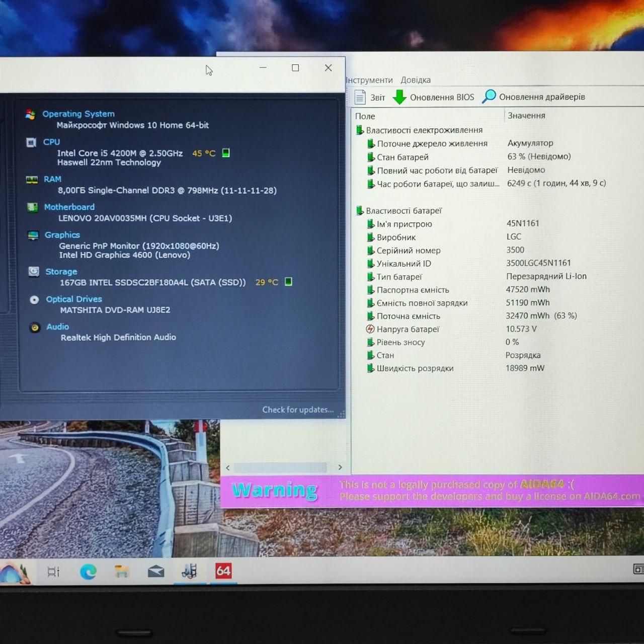Click Оновлення драйверів toolbar button
This screenshot has height=644, width=644.
[534, 97]
